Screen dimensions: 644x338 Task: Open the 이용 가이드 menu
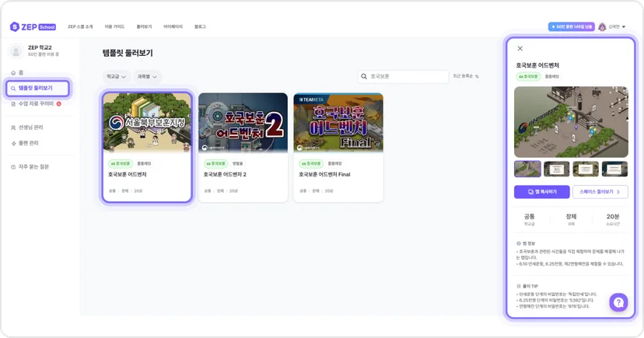[114, 26]
